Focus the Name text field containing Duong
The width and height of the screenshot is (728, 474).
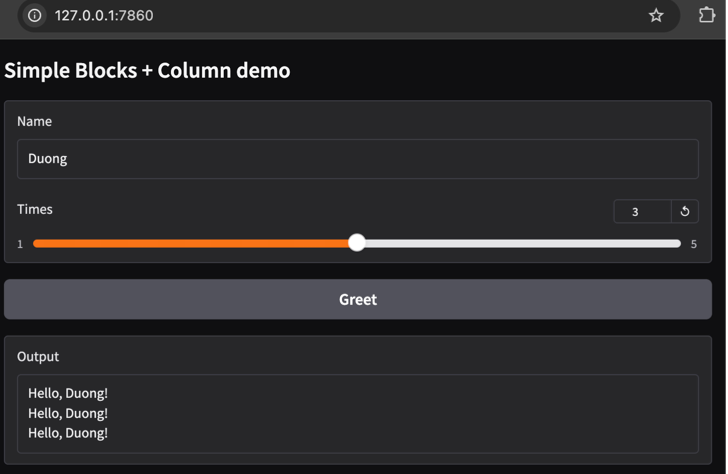[357, 159]
